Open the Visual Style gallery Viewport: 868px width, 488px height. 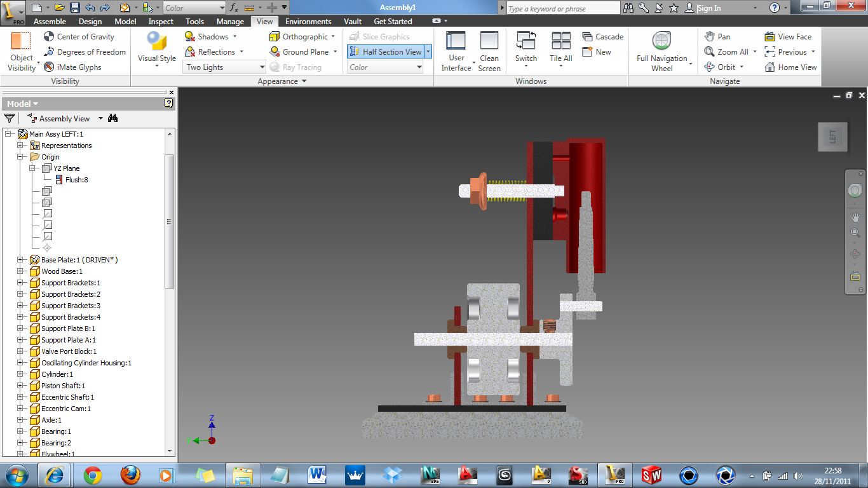click(x=156, y=51)
